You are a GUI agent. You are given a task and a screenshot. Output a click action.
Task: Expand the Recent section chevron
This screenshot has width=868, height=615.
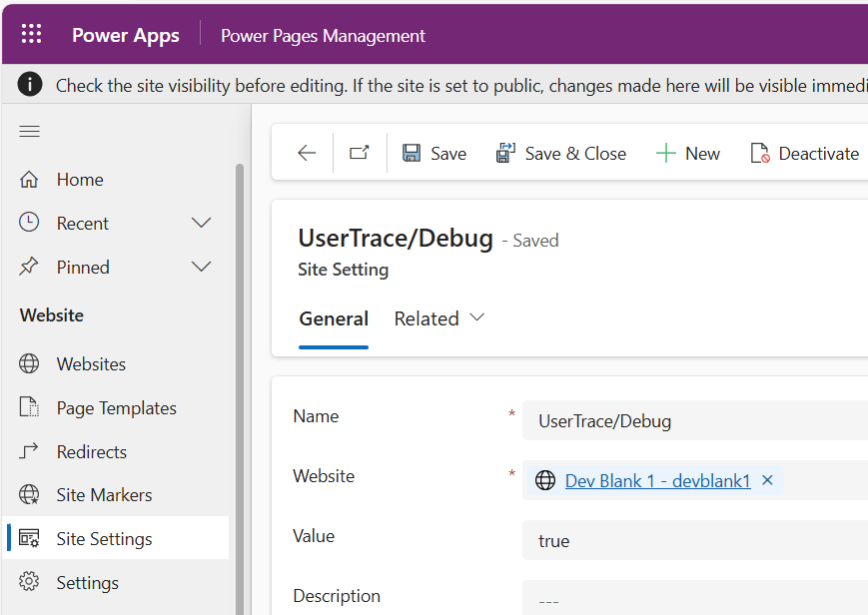[x=202, y=223]
